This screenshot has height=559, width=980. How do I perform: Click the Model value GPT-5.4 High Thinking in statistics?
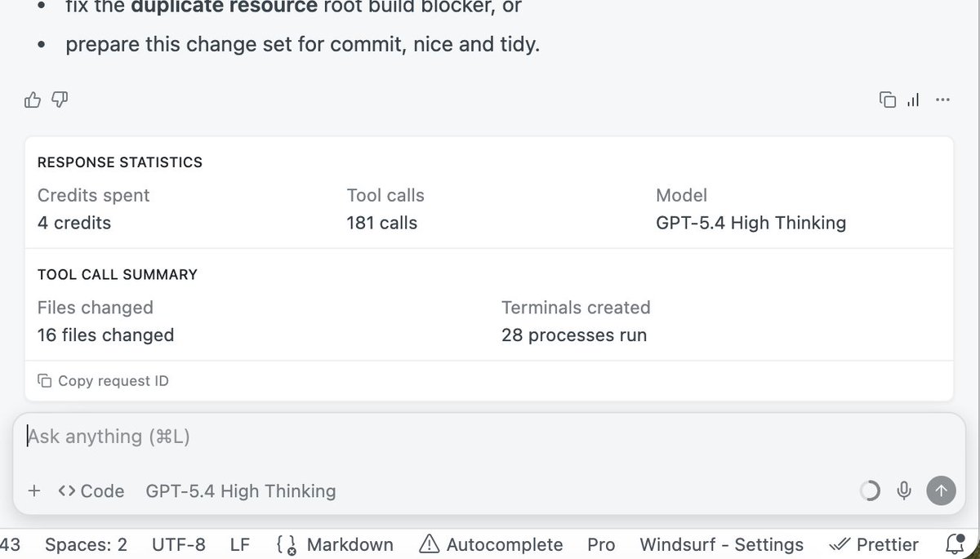click(x=751, y=223)
